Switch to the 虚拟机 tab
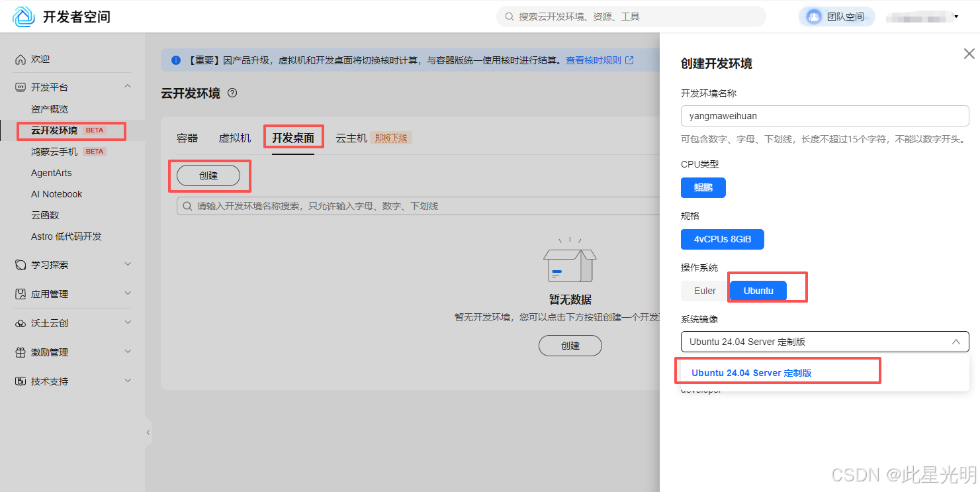The height and width of the screenshot is (492, 980). [234, 137]
